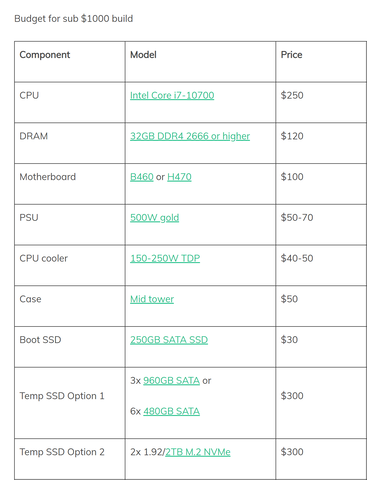Follow the H470 motherboard link
This screenshot has width=367, height=480.
click(x=179, y=177)
